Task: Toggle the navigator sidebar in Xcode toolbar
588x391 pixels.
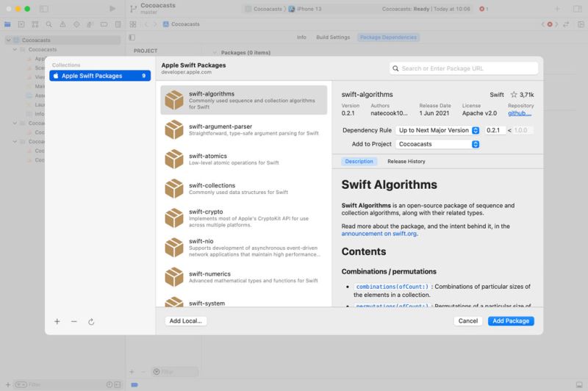Action: coord(44,9)
